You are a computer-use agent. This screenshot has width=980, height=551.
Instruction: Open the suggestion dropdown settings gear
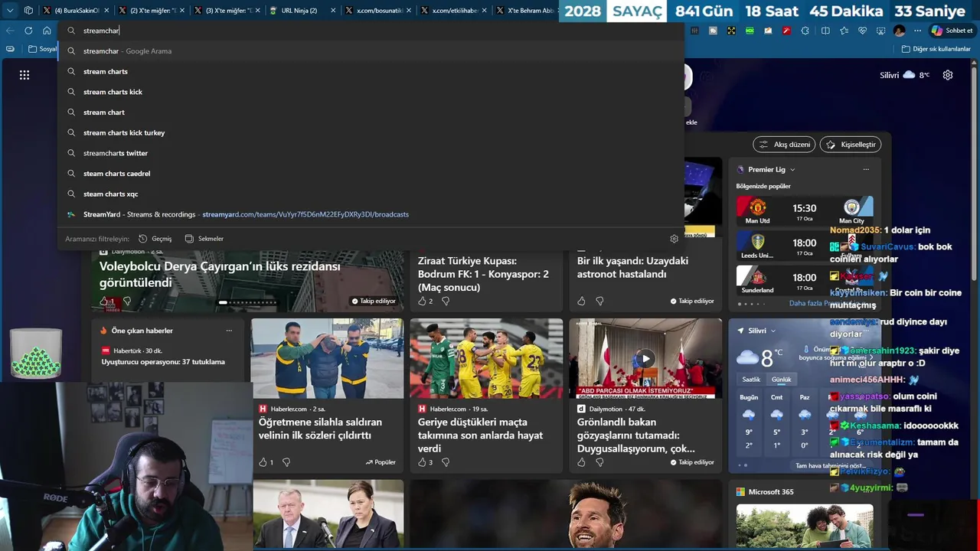tap(674, 239)
